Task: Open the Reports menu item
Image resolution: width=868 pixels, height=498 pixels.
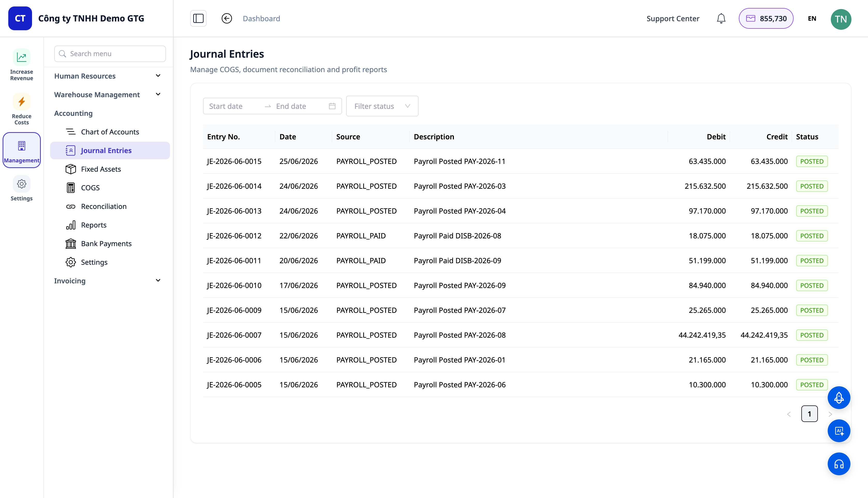Action: point(110,225)
